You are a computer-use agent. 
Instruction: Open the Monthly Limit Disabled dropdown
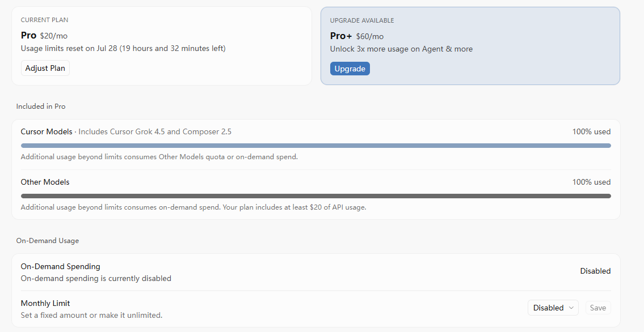tap(553, 308)
